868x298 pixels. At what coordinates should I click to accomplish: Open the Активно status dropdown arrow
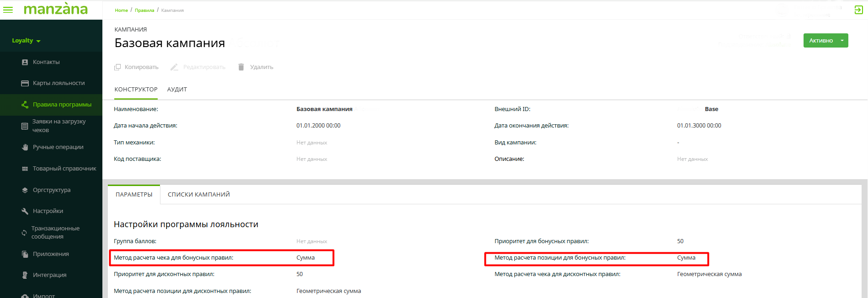coord(842,41)
